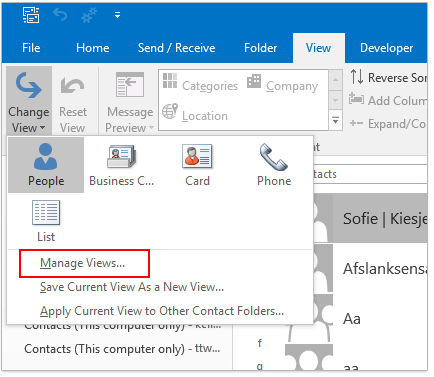This screenshot has height=377, width=434.
Task: Expand the arrangement gallery More arrow
Action: click(x=335, y=120)
